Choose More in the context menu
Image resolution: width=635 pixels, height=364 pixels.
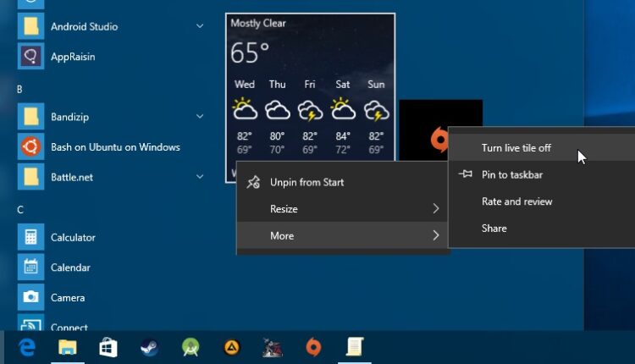coord(342,235)
